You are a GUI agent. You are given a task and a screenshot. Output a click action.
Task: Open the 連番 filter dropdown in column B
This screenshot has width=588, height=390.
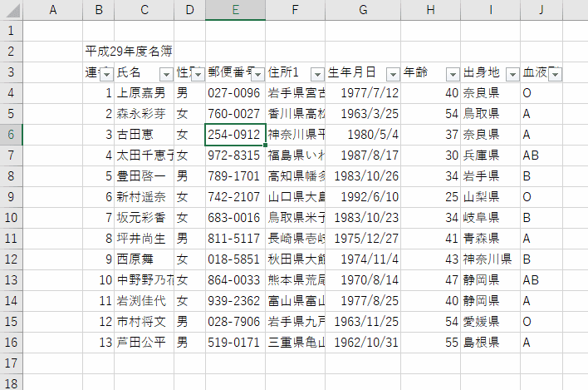click(x=105, y=74)
